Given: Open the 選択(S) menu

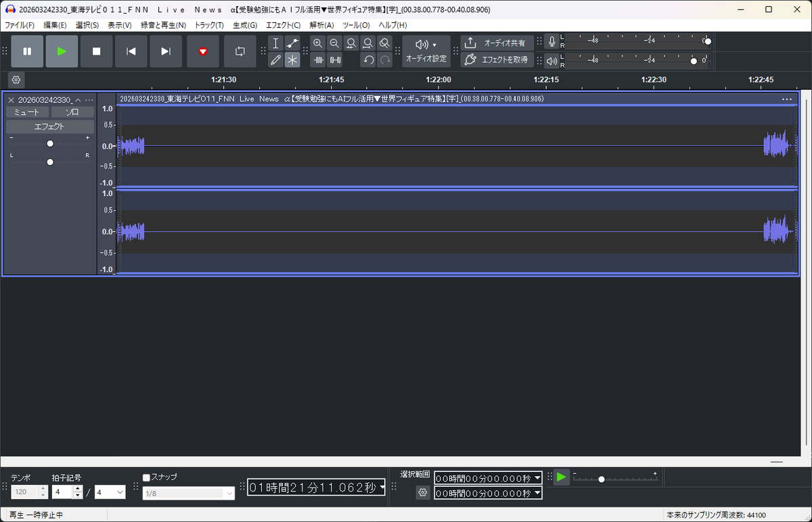Looking at the screenshot, I should [87, 25].
